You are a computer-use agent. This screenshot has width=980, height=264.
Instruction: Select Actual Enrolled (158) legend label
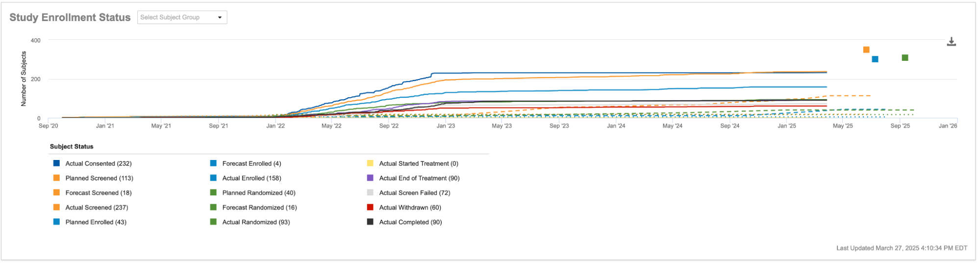coord(251,178)
